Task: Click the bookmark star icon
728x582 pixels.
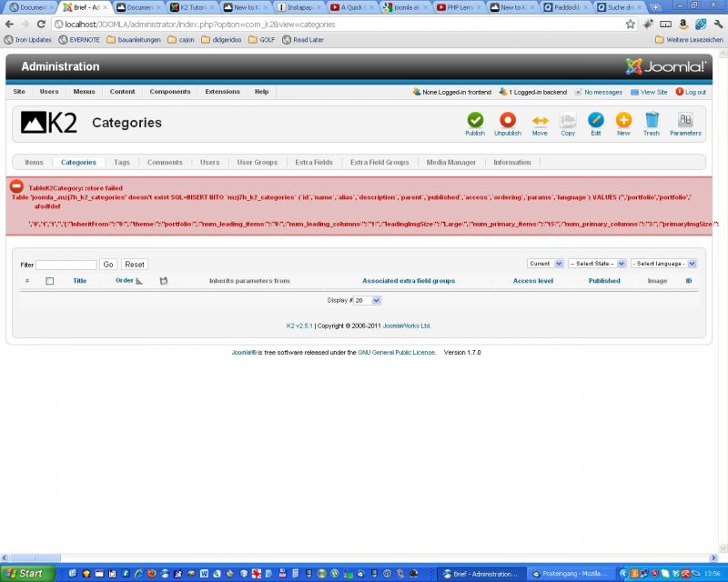Action: point(630,25)
